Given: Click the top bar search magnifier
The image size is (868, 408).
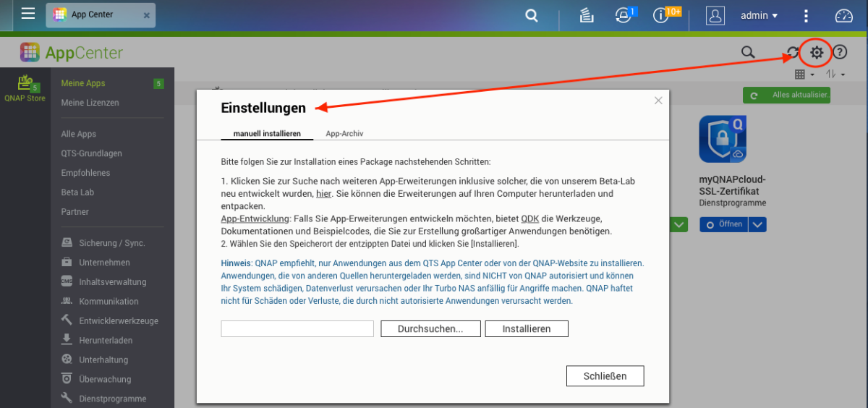Looking at the screenshot, I should point(532,15).
